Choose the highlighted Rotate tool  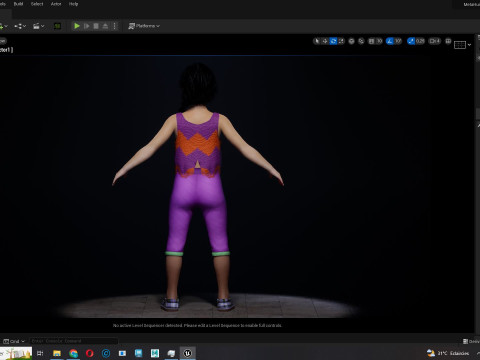click(333, 41)
